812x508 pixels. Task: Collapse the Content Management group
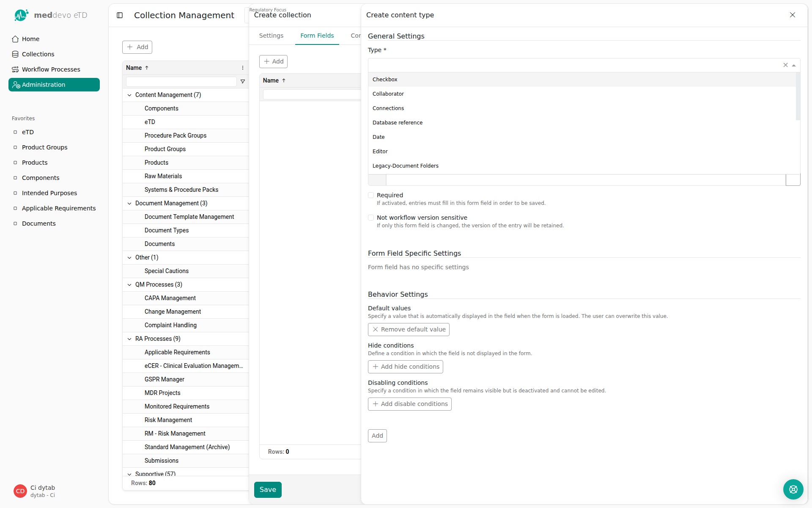tap(129, 95)
